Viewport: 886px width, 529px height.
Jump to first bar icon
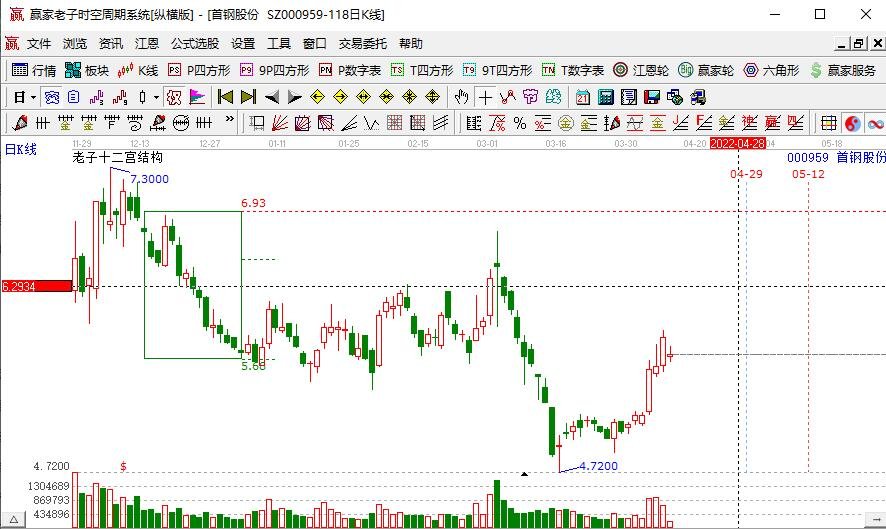point(225,98)
